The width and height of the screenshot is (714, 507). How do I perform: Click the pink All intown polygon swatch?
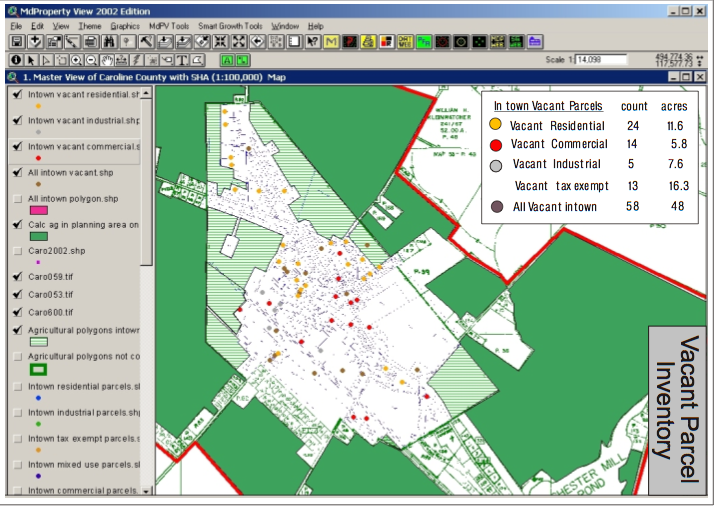[39, 210]
